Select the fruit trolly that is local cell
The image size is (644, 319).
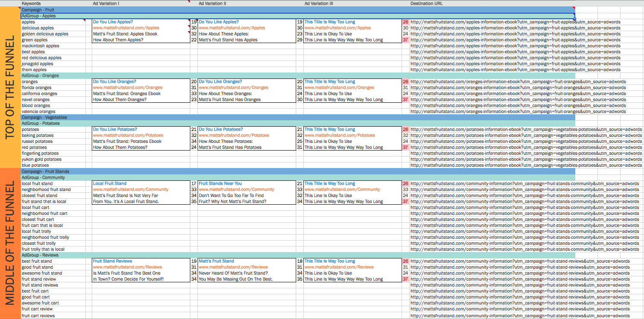(53, 249)
